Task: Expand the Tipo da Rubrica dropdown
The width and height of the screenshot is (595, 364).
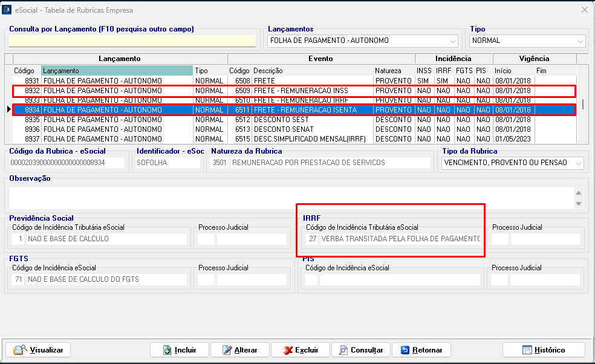Action: click(579, 163)
